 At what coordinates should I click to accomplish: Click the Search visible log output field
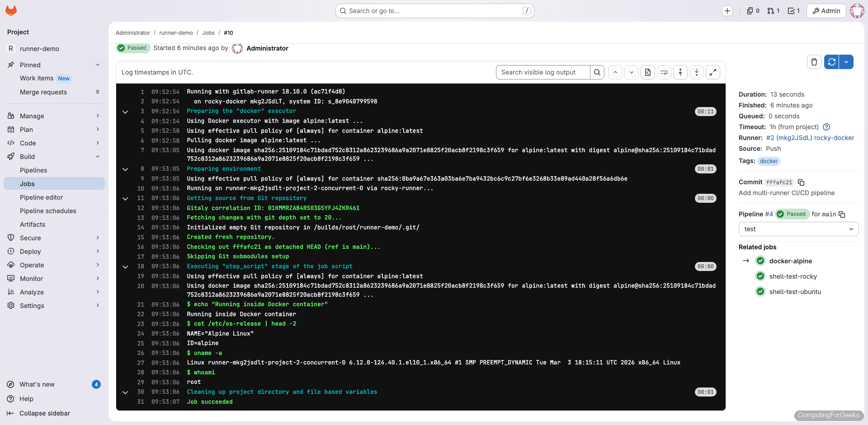point(542,72)
